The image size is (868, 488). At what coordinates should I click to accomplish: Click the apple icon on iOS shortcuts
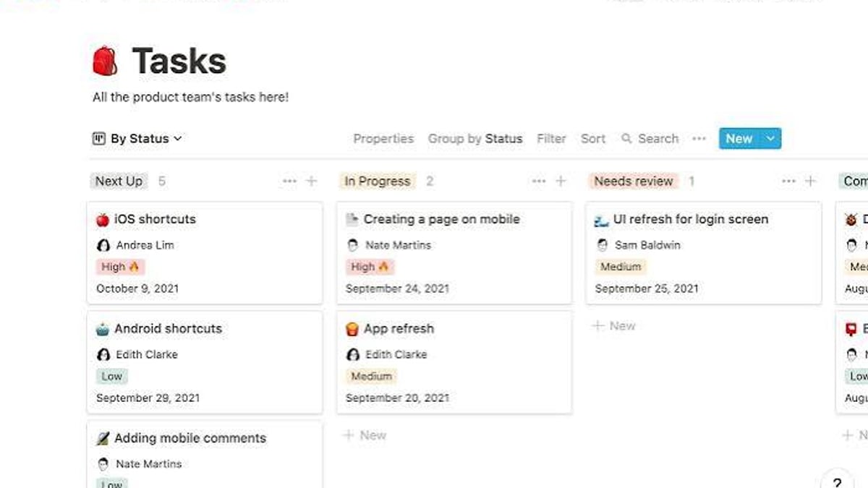103,219
